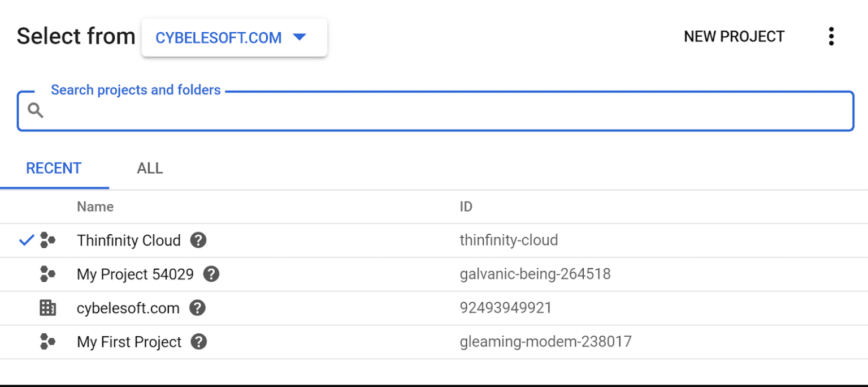Click the NEW PROJECT button

click(x=734, y=36)
